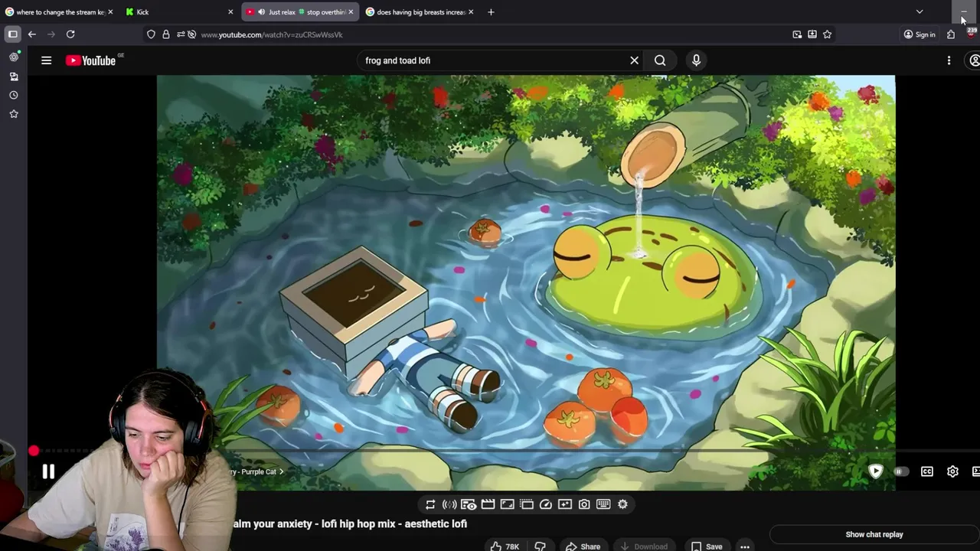Image resolution: width=980 pixels, height=551 pixels.
Task: Toggle audio boost waves icon
Action: [x=449, y=504]
